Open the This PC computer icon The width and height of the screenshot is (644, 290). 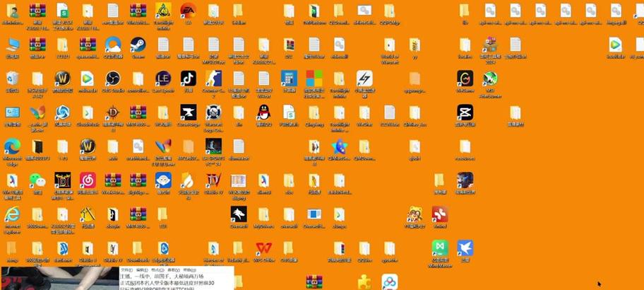coord(12,45)
